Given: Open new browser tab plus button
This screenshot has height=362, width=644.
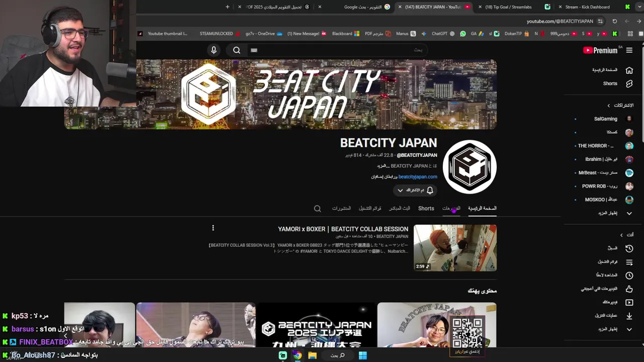Looking at the screenshot, I should click(227, 7).
